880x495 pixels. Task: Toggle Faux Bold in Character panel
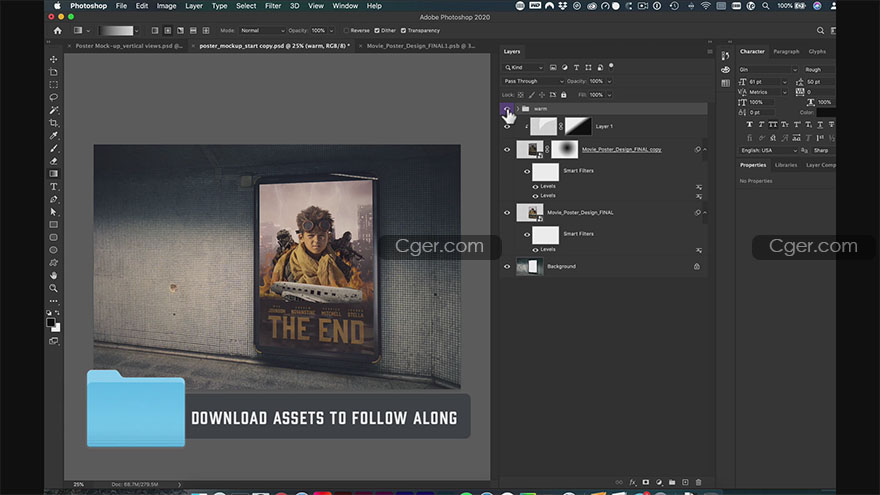749,125
